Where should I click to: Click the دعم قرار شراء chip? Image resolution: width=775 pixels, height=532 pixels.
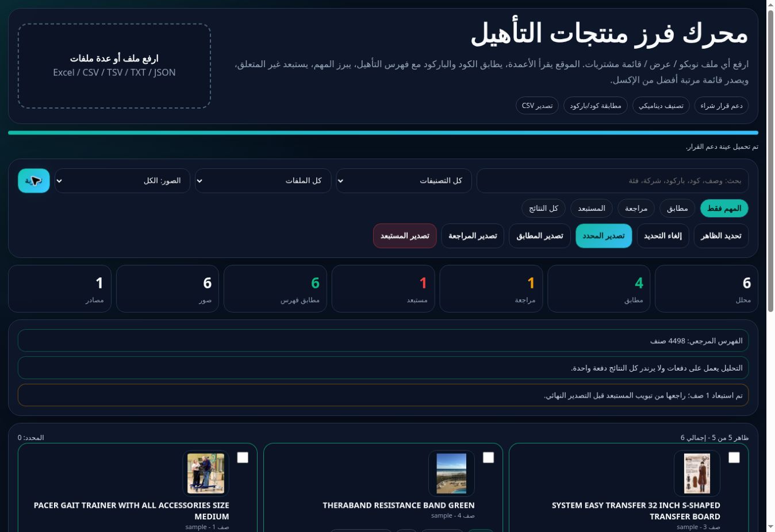click(x=722, y=105)
